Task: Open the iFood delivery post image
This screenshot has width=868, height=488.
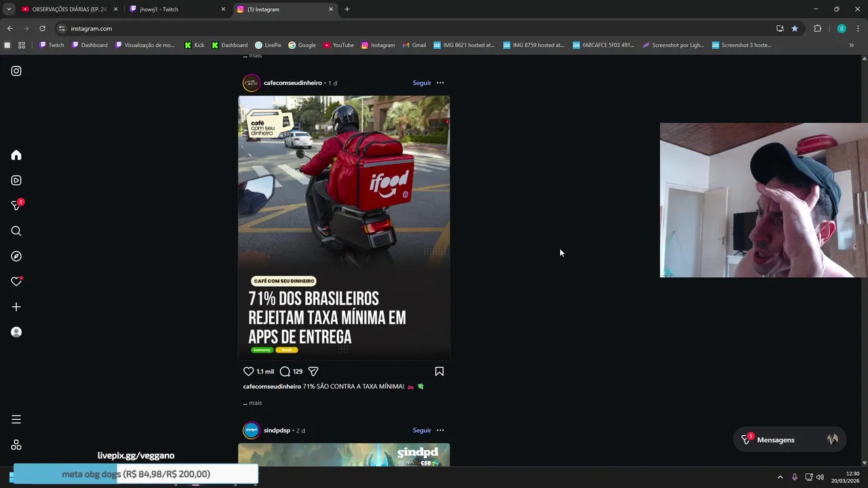Action: (x=344, y=228)
